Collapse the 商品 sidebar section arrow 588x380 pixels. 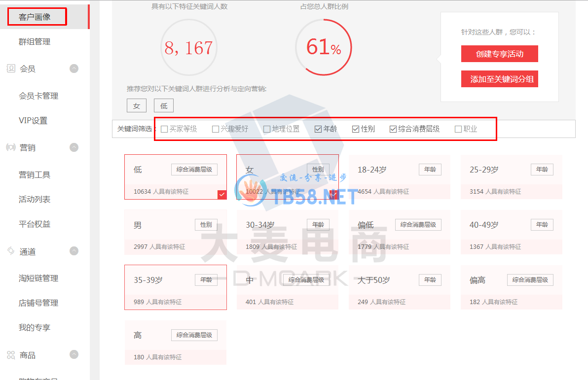[x=74, y=354]
